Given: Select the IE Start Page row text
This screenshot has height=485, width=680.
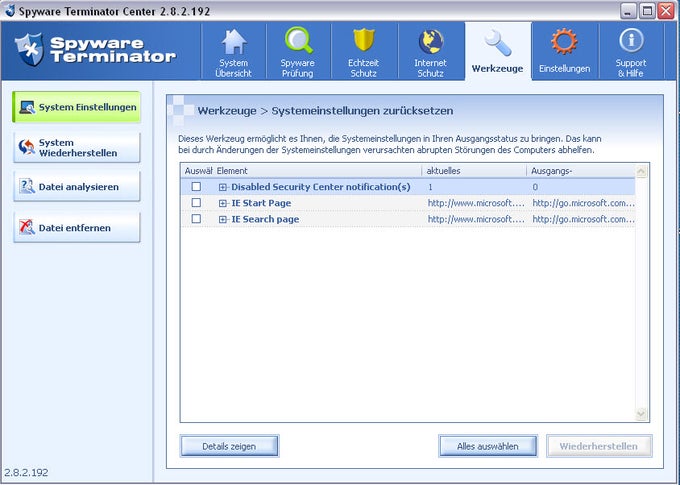Looking at the screenshot, I should point(261,203).
